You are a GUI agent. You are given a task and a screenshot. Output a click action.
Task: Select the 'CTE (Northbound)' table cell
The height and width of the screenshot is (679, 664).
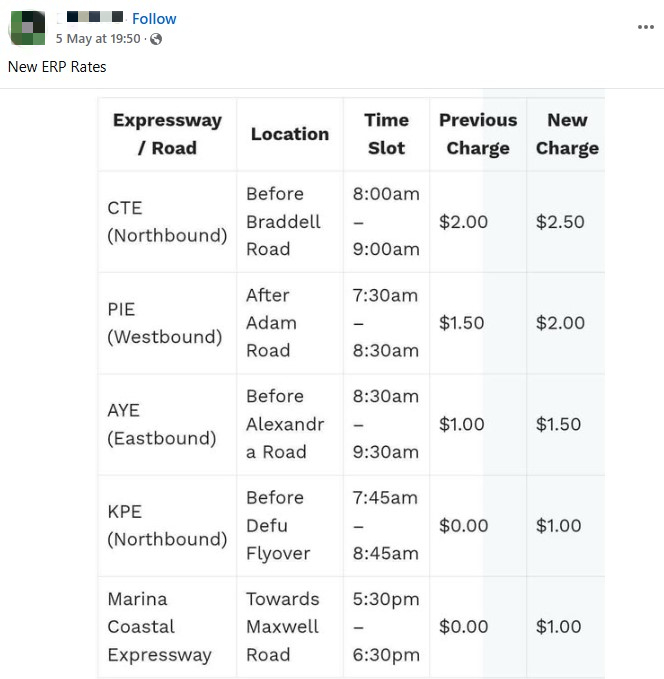point(167,222)
